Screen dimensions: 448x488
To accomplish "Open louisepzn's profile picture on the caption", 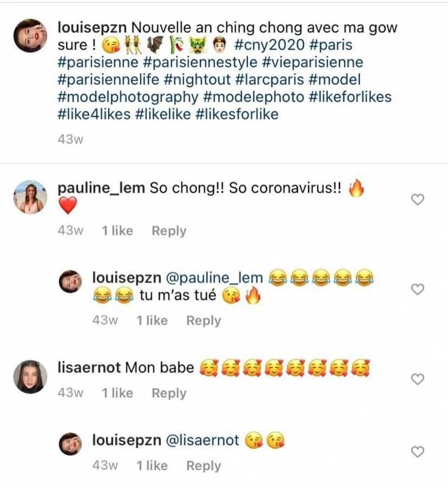I will pyautogui.click(x=29, y=35).
